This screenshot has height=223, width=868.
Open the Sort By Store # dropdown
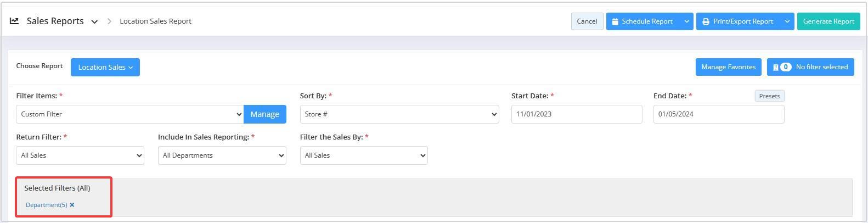click(x=399, y=114)
